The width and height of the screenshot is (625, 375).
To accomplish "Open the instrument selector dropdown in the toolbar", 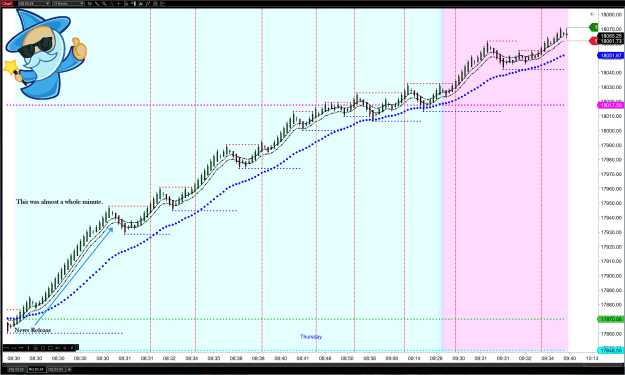I will pos(34,4).
